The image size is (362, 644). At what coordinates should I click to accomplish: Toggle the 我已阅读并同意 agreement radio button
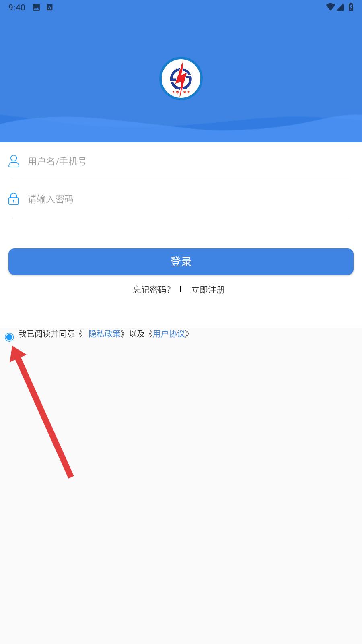tap(9, 337)
